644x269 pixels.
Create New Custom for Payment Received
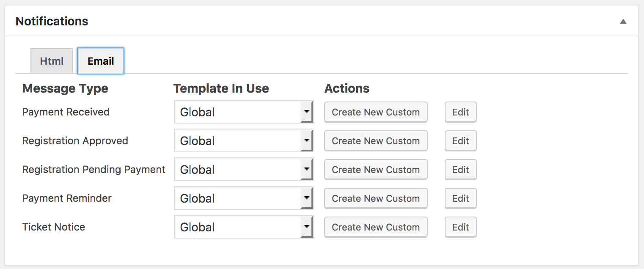376,112
